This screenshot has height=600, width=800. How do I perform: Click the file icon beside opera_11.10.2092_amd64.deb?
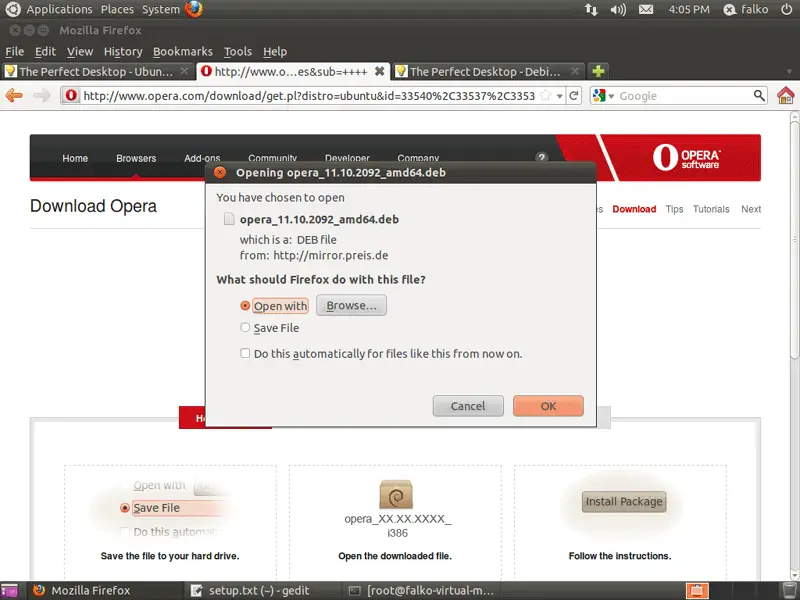pos(229,219)
